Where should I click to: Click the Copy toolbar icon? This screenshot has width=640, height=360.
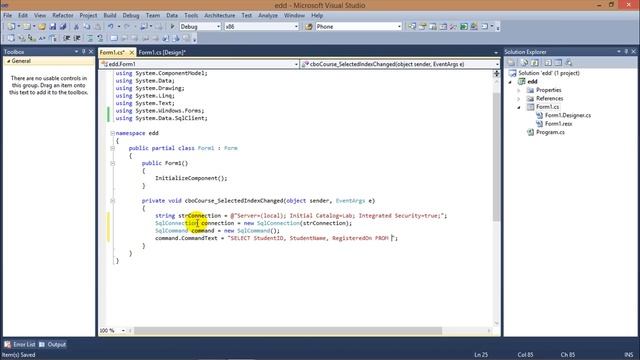(87, 27)
